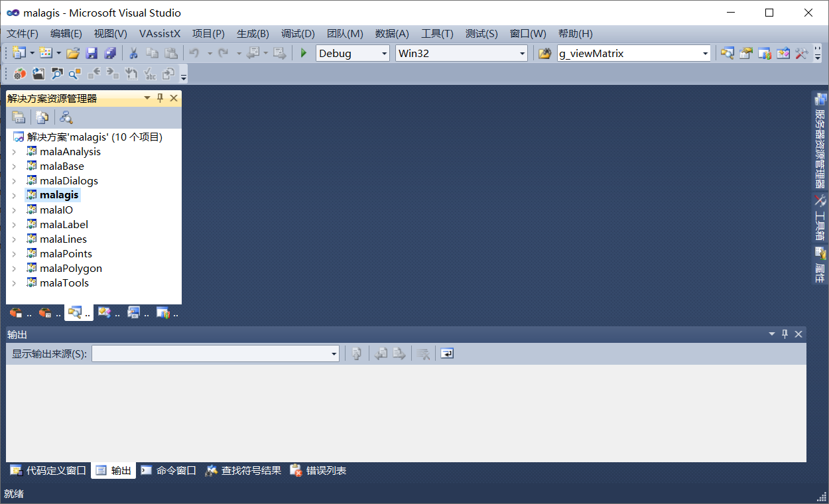Open the Solution Explorer window position dropdown arrow
This screenshot has height=504, width=829.
pos(147,98)
